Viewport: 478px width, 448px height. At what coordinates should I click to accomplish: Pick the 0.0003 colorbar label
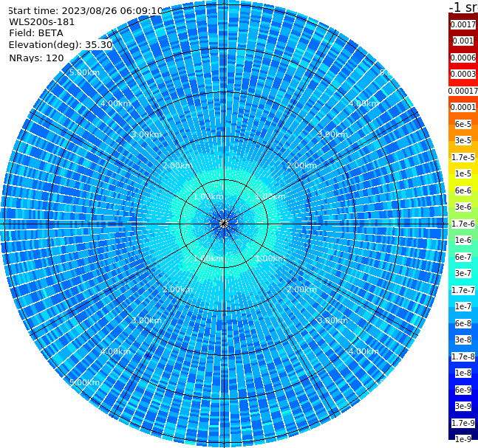point(463,74)
